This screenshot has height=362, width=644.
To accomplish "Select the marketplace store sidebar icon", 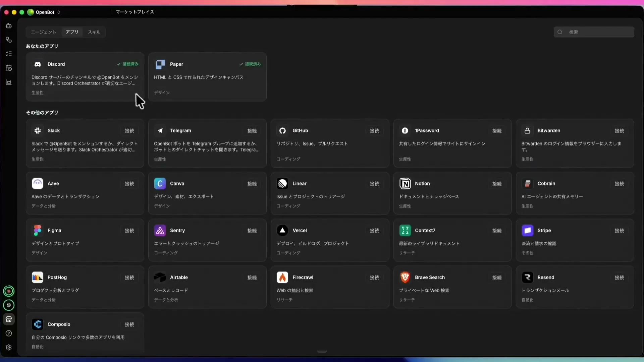I will [9, 319].
